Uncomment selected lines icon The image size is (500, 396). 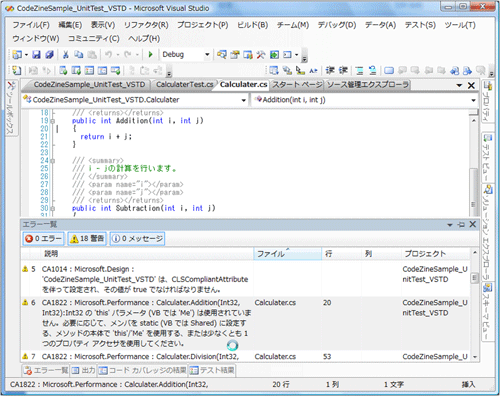click(373, 70)
